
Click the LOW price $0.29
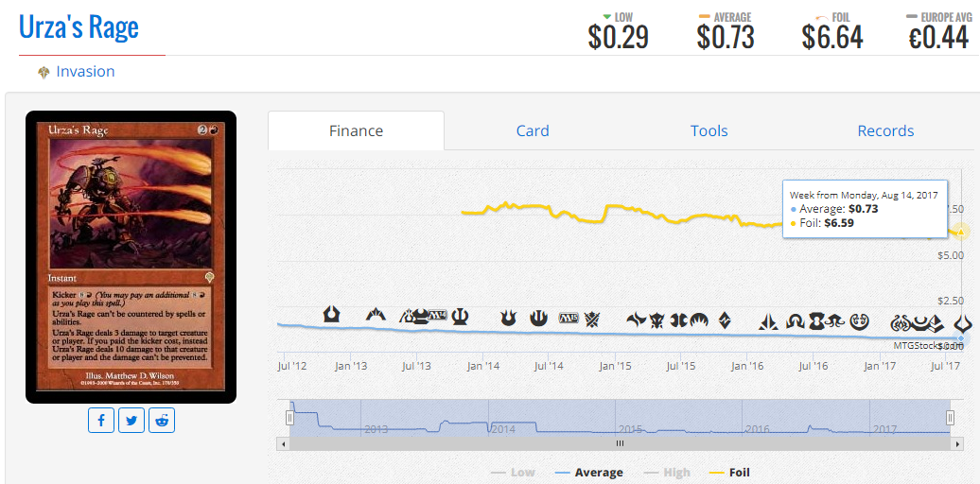tap(618, 38)
